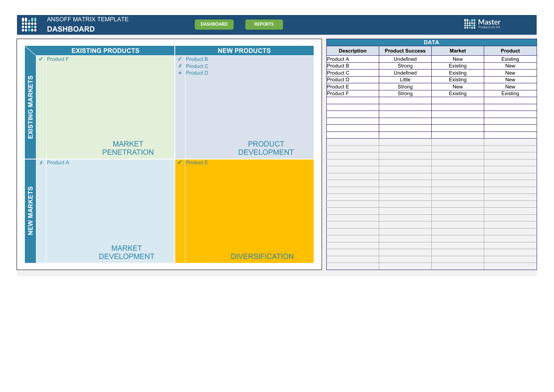Select Product F's Product cell showing Existing
Viewport: 554px width, 392px height.
[x=510, y=94]
